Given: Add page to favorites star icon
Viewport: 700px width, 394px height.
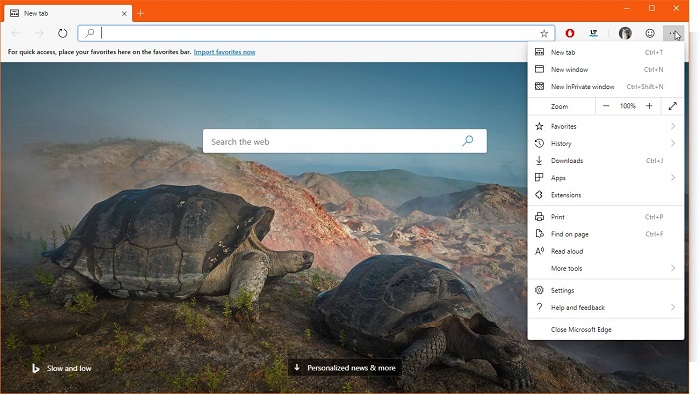Looking at the screenshot, I should tap(544, 33).
